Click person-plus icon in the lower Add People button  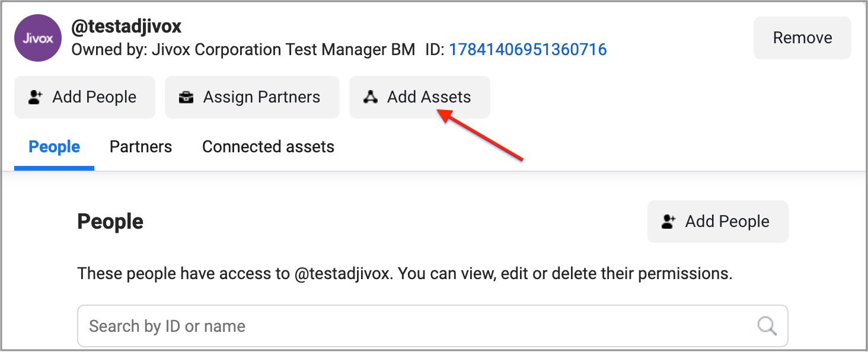(x=669, y=222)
